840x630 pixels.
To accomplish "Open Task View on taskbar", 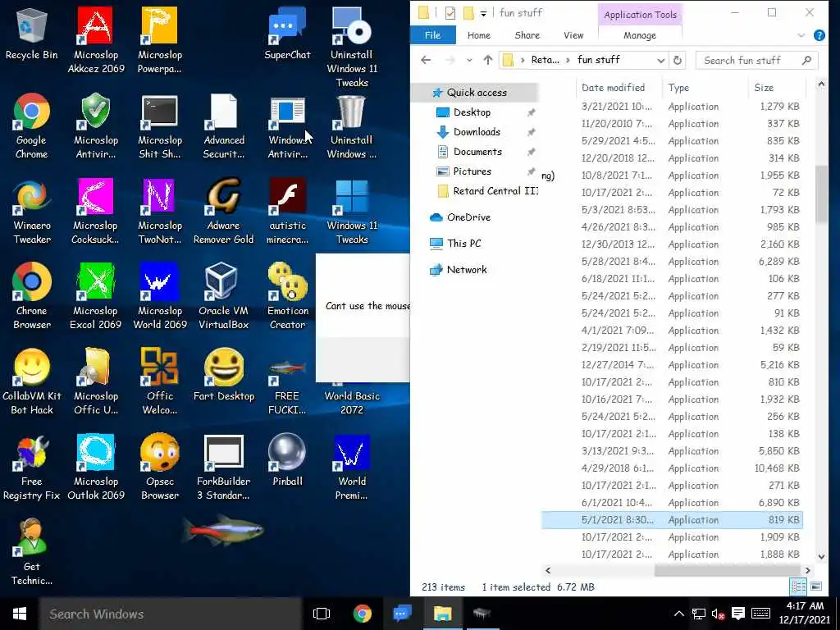I will (322, 614).
